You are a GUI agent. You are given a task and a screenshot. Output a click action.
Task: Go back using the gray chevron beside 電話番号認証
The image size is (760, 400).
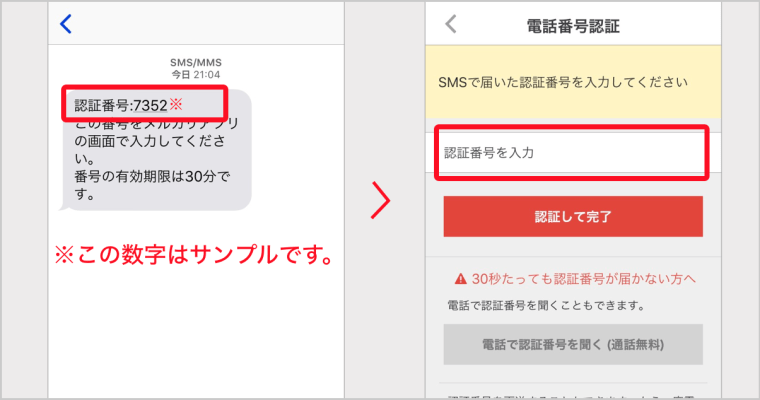(x=451, y=24)
